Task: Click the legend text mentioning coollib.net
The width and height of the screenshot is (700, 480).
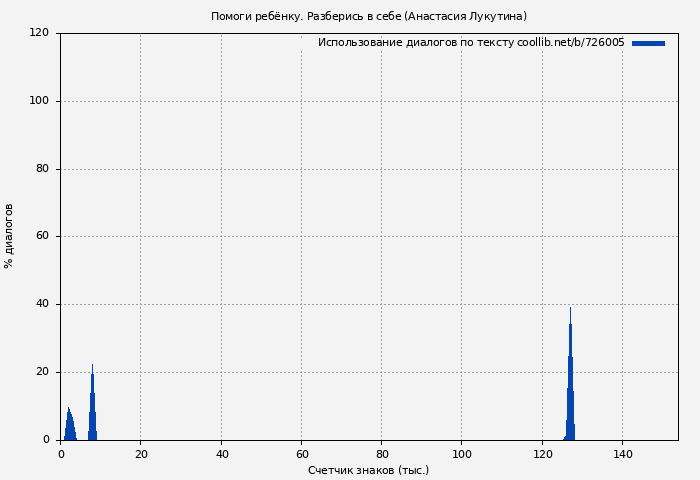Action: [x=470, y=43]
